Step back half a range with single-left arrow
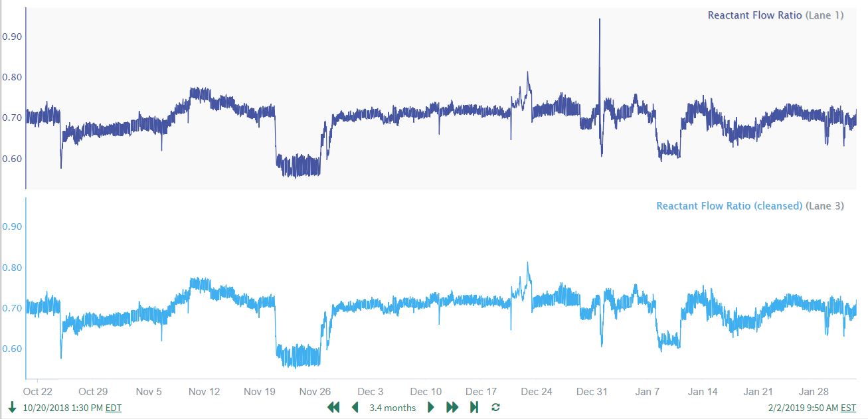Viewport: 868px width, 419px height. coord(355,407)
